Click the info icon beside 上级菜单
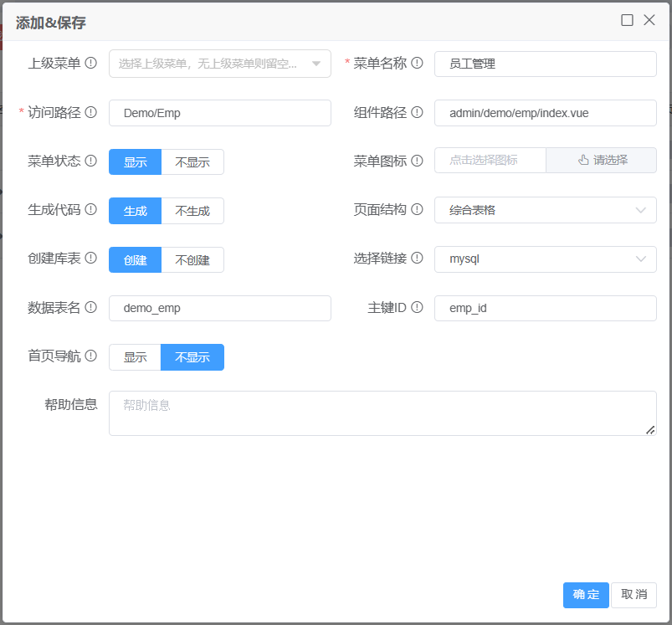 click(91, 63)
